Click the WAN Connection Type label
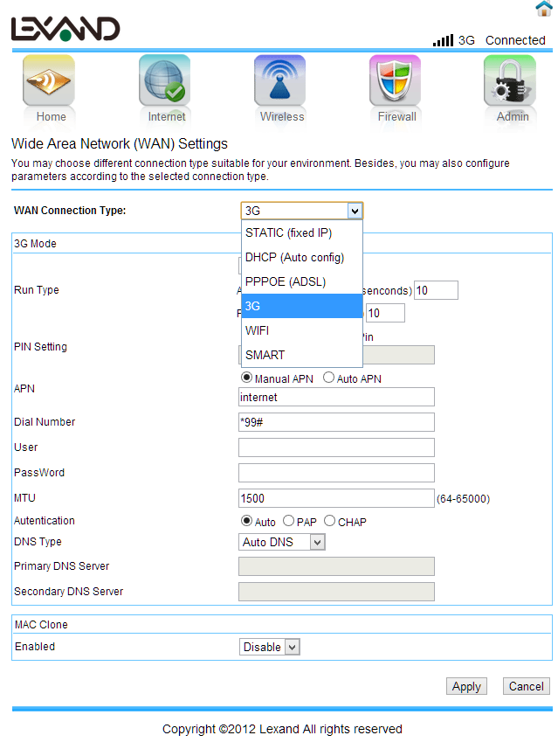The image size is (558, 756). 70,211
